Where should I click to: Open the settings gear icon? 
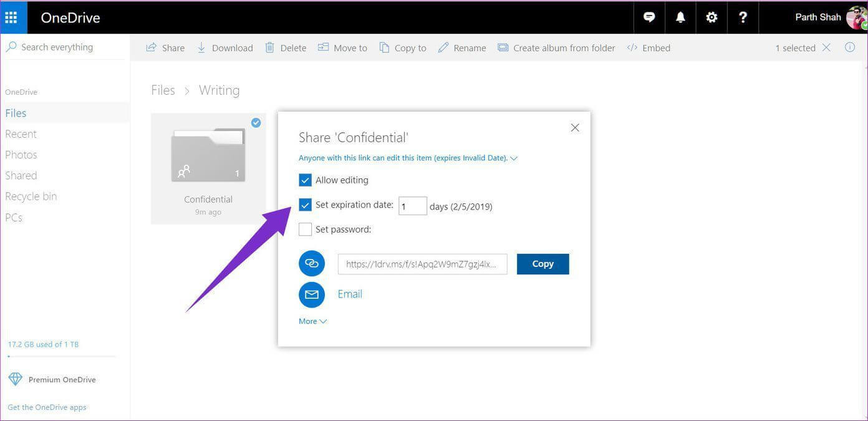coord(711,17)
